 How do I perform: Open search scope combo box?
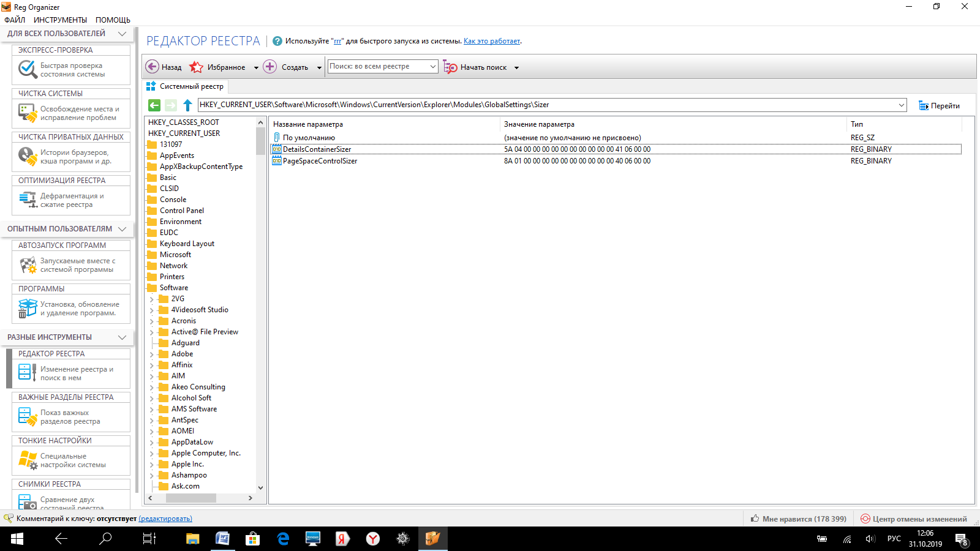[383, 66]
